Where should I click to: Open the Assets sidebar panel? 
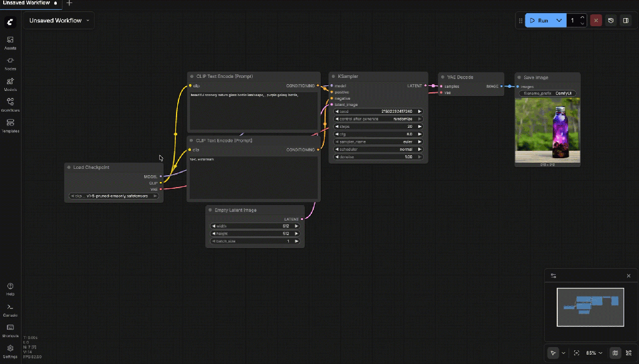11,42
